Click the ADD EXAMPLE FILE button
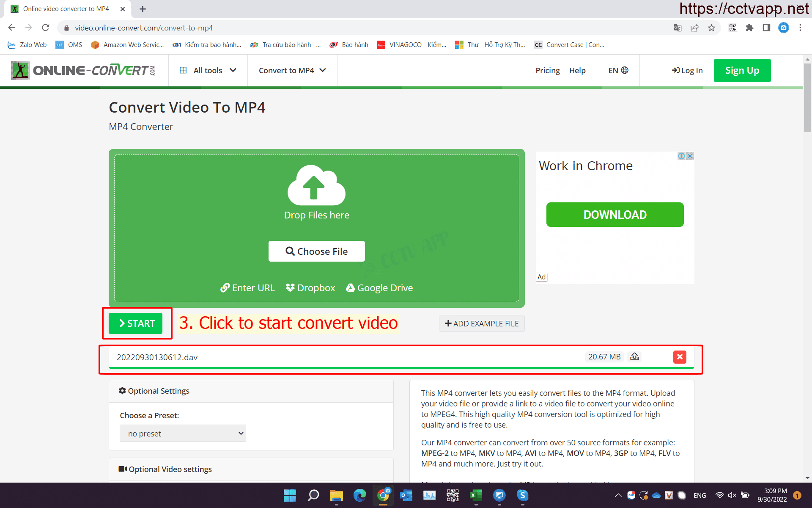 481,323
